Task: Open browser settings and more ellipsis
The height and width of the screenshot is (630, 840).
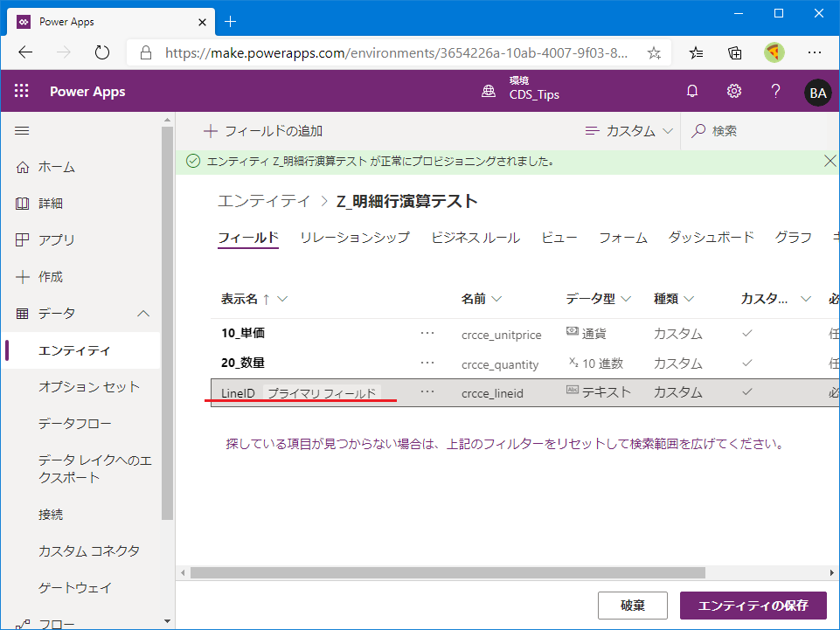Action: click(x=815, y=52)
